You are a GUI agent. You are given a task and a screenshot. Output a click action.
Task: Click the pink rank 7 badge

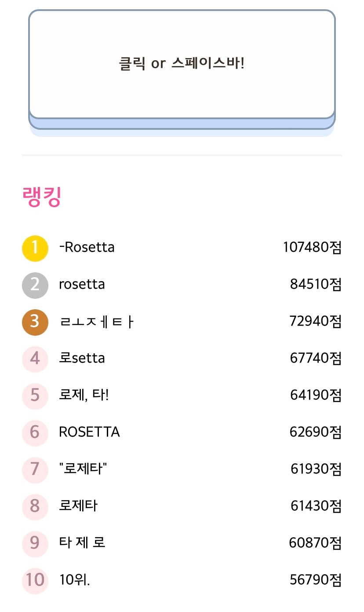pyautogui.click(x=35, y=469)
